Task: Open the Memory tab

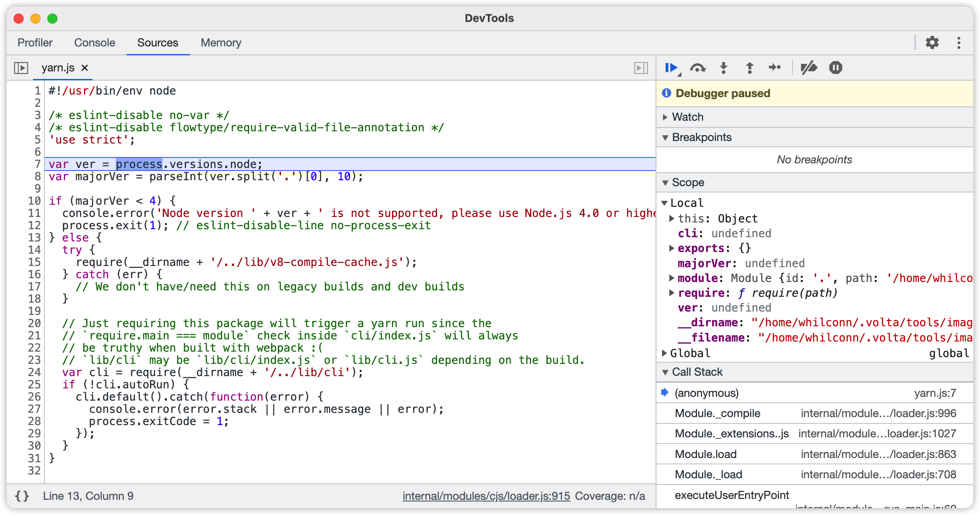Action: pos(221,43)
